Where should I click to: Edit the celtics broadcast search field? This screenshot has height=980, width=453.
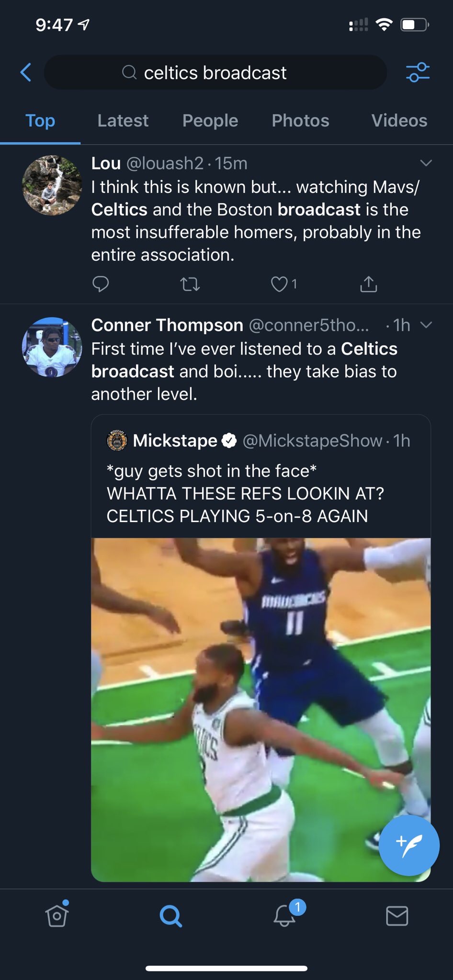pyautogui.click(x=215, y=73)
